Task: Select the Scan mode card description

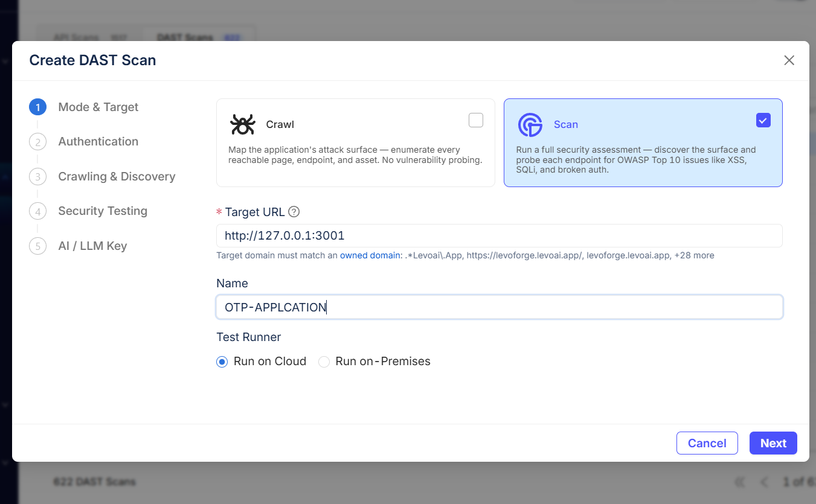Action: coord(636,160)
